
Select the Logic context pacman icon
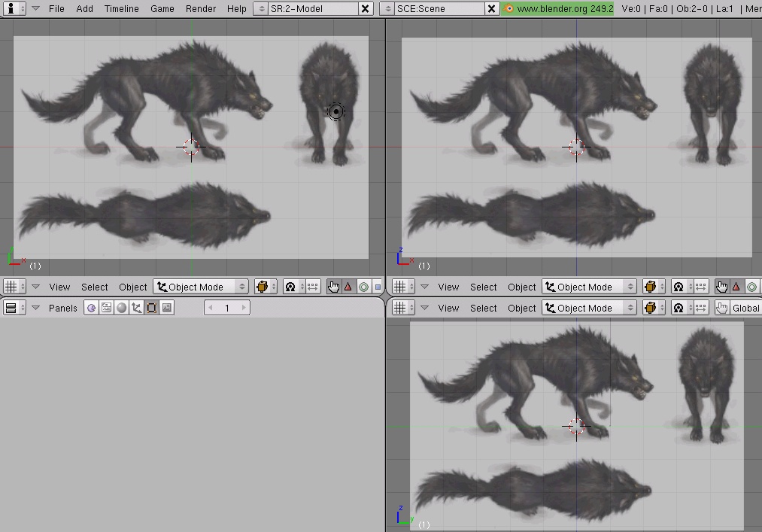pos(91,308)
